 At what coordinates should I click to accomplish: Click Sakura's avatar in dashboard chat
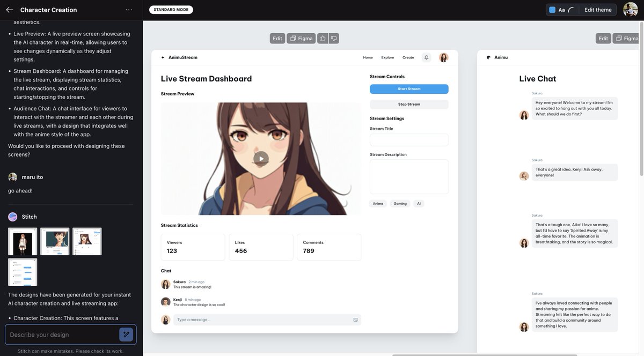[166, 284]
